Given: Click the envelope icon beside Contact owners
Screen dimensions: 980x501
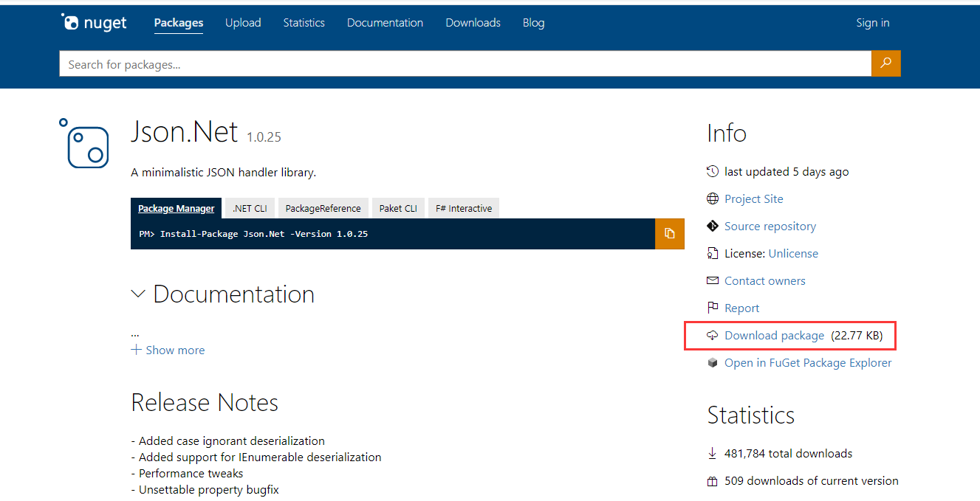Looking at the screenshot, I should pyautogui.click(x=712, y=281).
